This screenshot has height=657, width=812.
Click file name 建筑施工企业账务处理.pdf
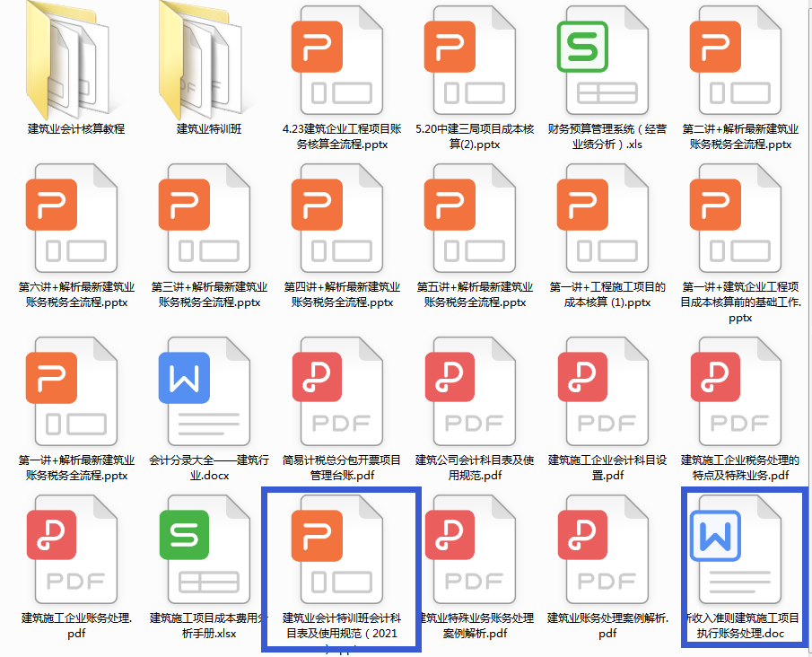pos(76,626)
